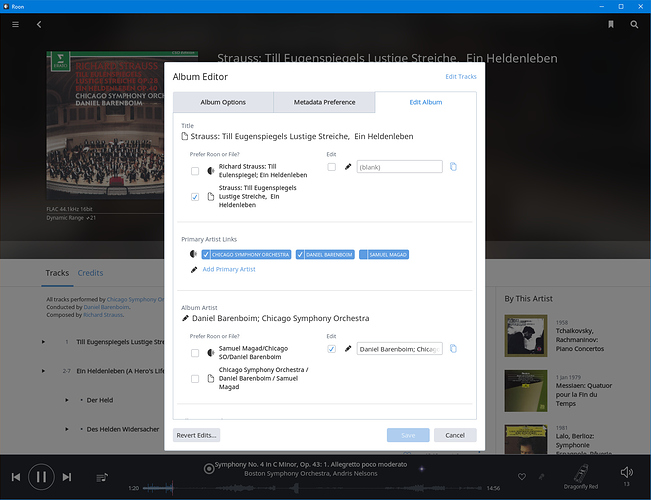
Task: Check Roon album artist 'Samuel Magad/Chicago SO'
Action: pos(195,353)
